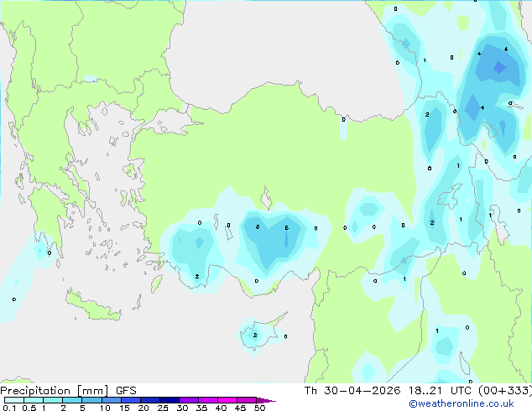The image size is (532, 411).
Task: Click the legend value '15'
Action: [x=124, y=408]
